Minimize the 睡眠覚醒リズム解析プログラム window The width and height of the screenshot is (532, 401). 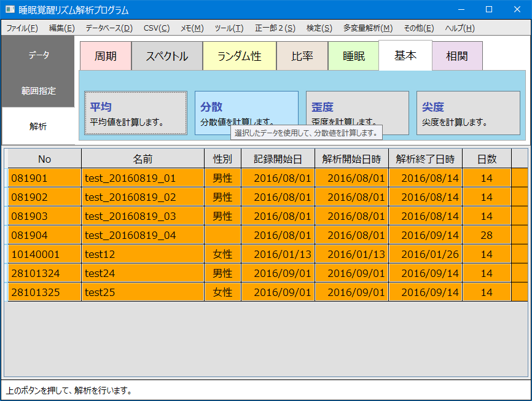461,9
